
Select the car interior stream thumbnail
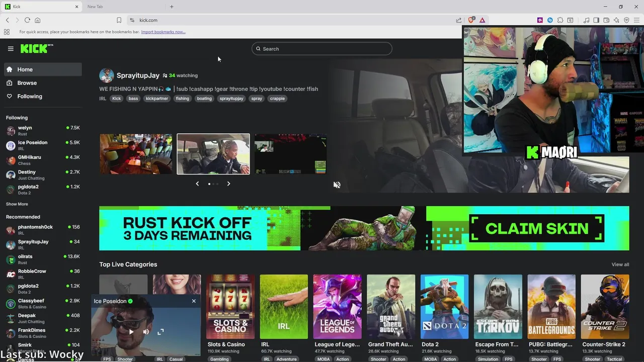[213, 154]
